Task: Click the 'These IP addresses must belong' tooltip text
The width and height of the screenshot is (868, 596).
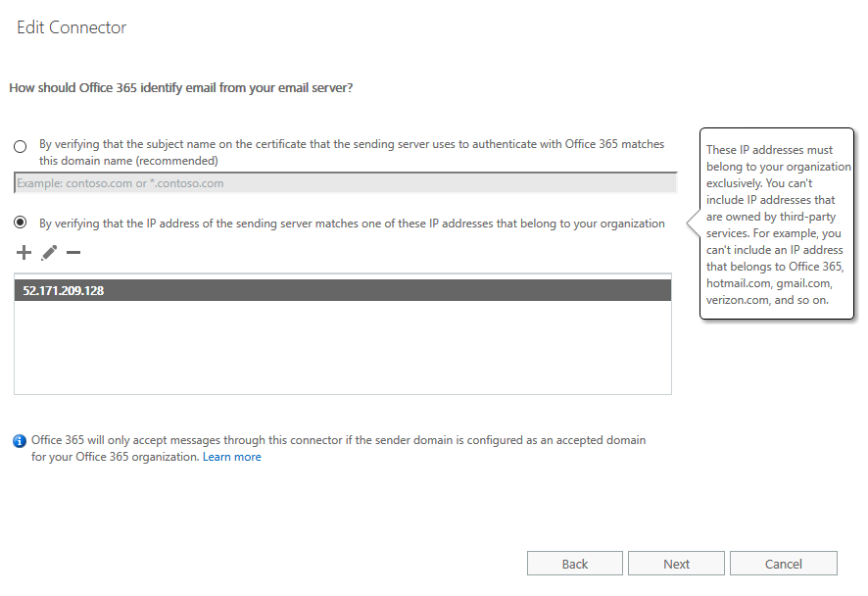Action: pyautogui.click(x=777, y=224)
